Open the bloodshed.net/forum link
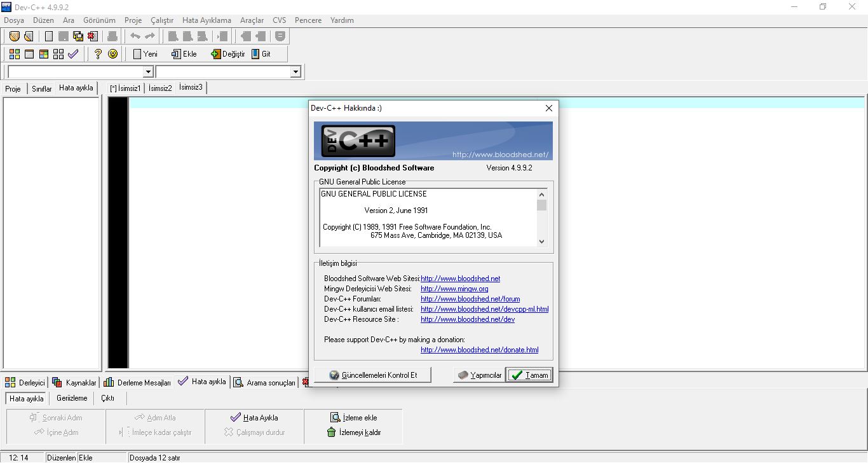868x463 pixels. (x=470, y=299)
